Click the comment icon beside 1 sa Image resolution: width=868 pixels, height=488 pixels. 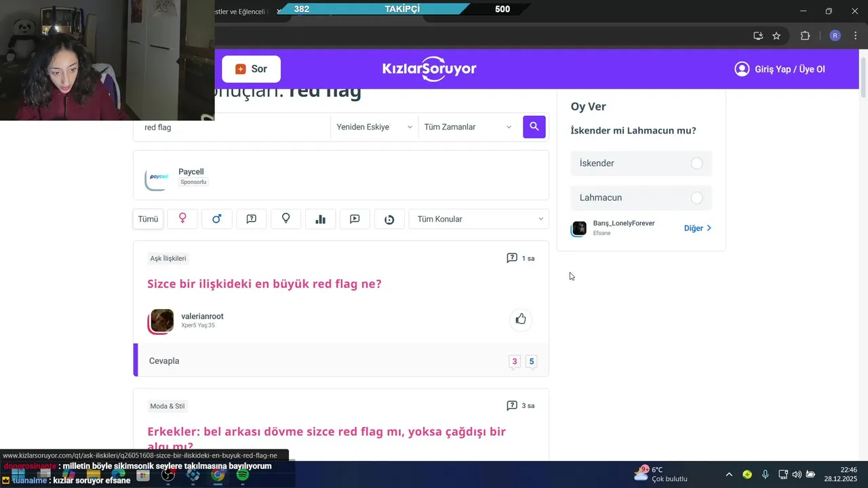(512, 258)
